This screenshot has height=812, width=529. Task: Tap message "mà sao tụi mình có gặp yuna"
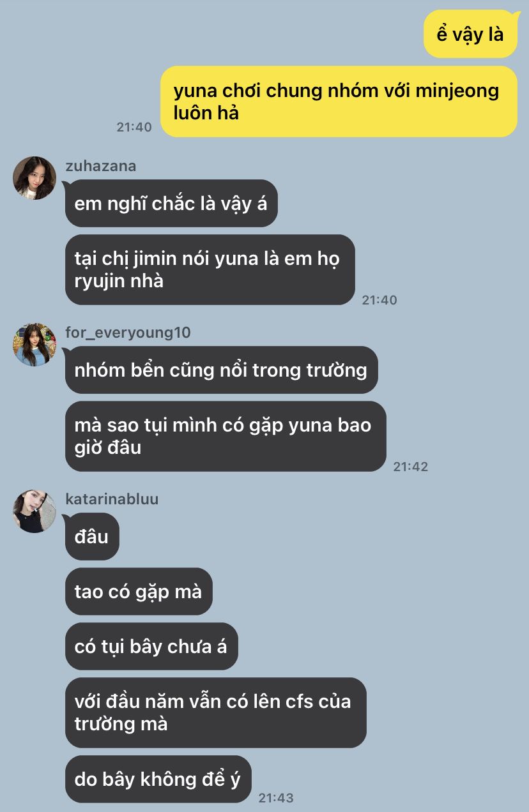[226, 436]
